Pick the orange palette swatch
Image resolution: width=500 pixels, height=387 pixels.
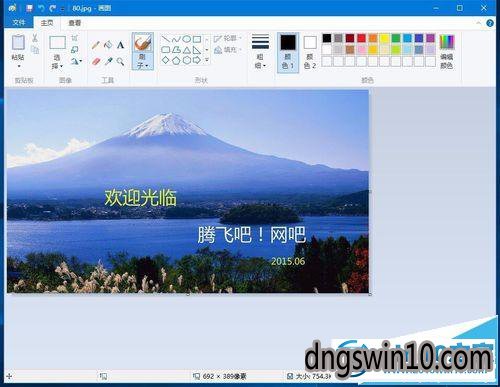pos(373,38)
